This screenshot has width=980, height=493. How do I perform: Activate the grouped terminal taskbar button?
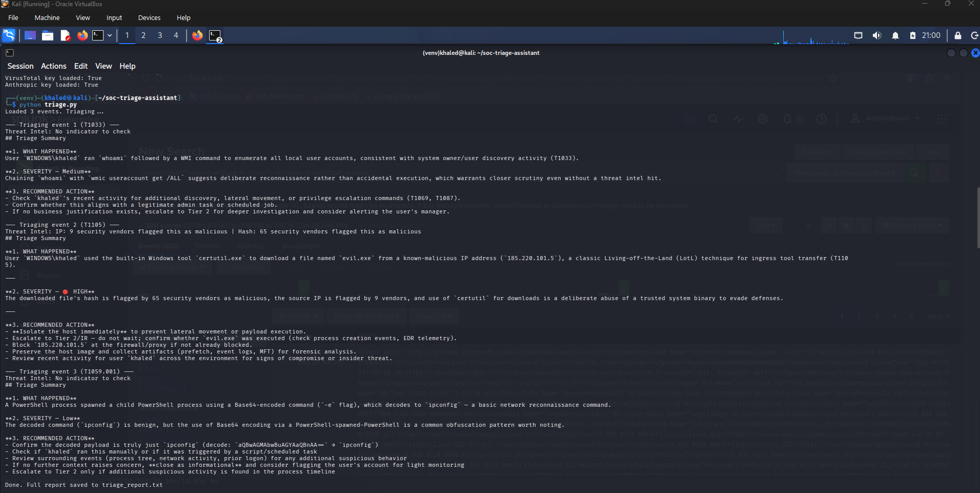215,36
